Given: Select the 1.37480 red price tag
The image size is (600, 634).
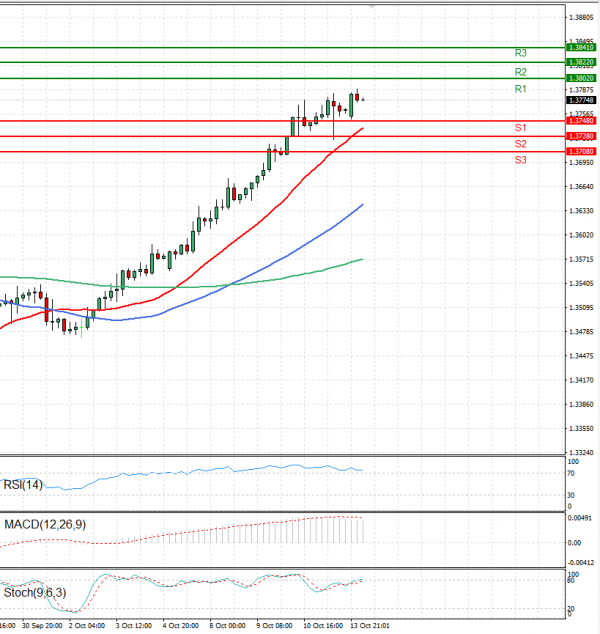Looking at the screenshot, I should click(x=581, y=121).
